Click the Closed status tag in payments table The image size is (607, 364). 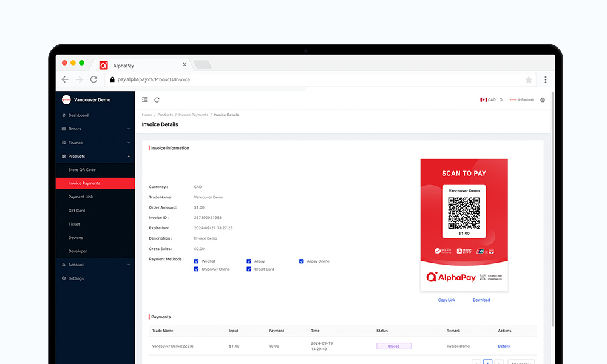point(394,346)
